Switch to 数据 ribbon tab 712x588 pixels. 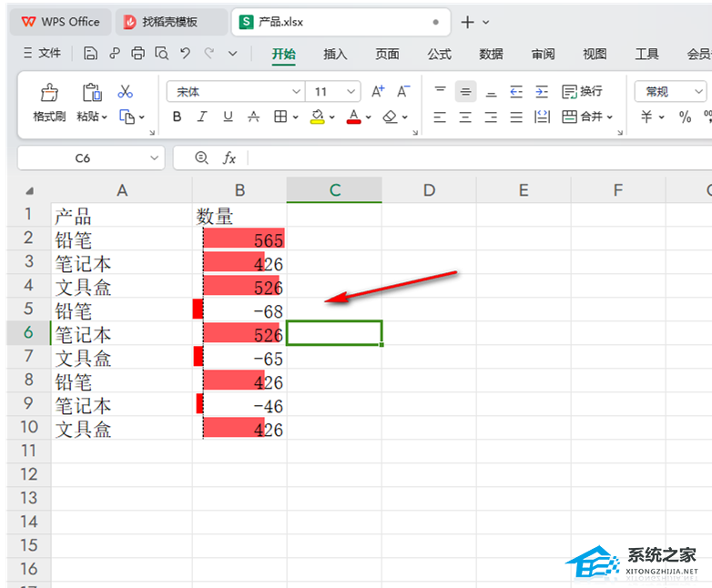tap(491, 54)
